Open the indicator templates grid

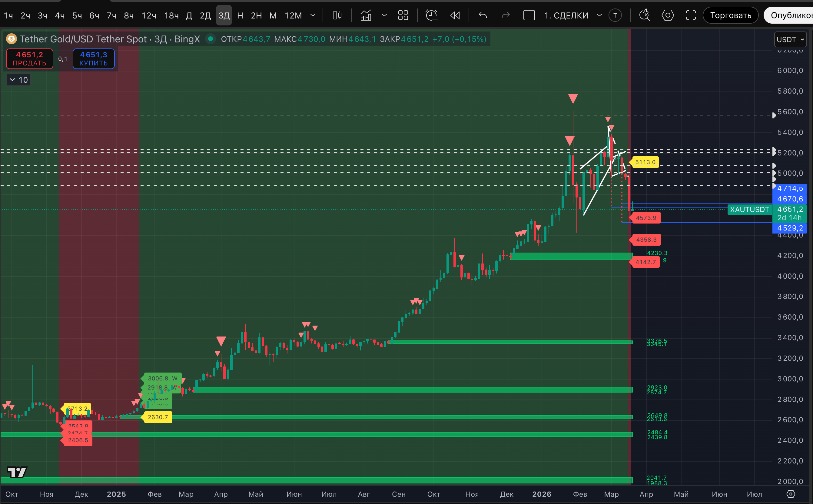point(403,15)
